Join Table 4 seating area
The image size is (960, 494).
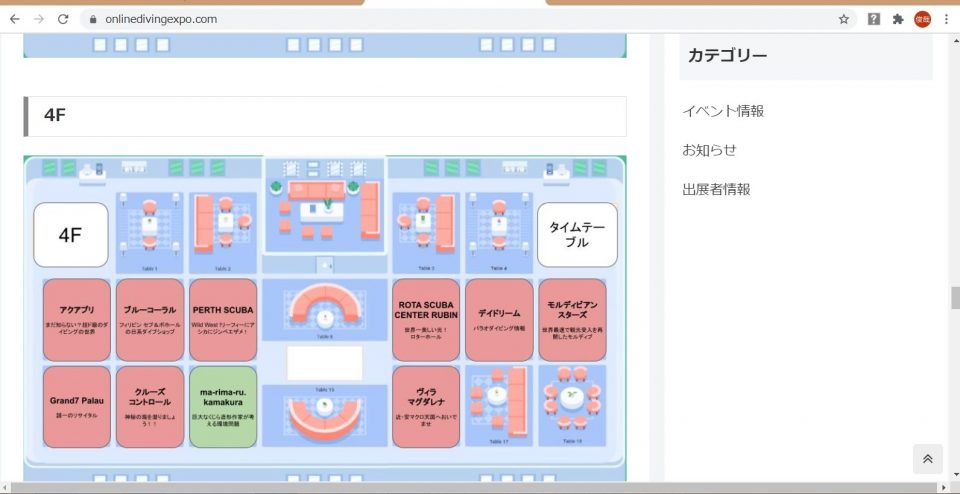click(x=499, y=233)
